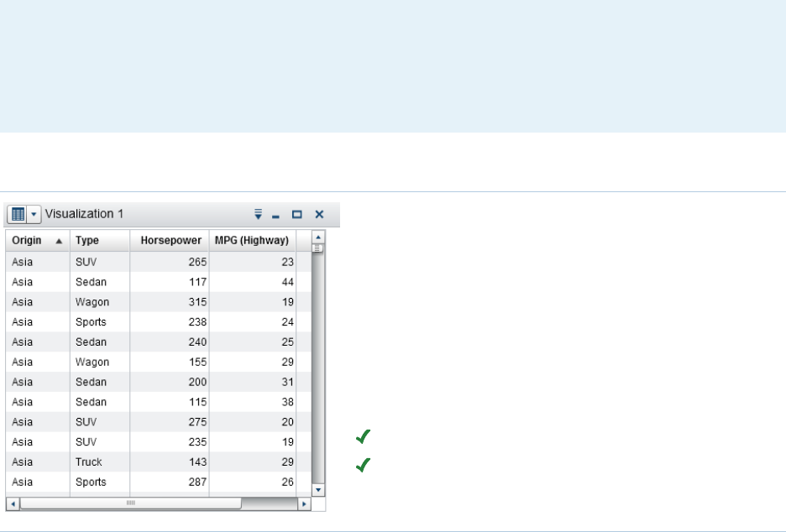Sort by the Origin column header
This screenshot has height=532, width=786.
pyautogui.click(x=38, y=241)
